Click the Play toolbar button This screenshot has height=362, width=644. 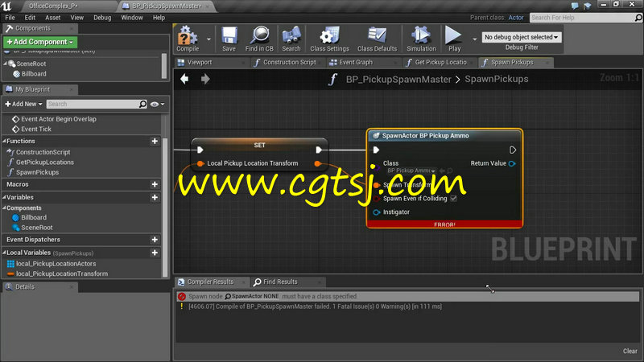(x=454, y=39)
